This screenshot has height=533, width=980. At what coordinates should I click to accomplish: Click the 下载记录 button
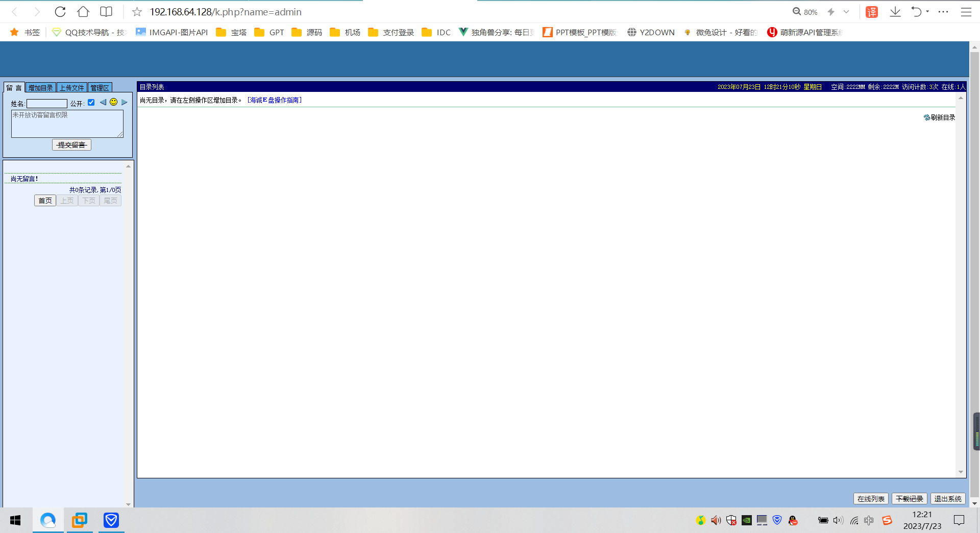(909, 499)
